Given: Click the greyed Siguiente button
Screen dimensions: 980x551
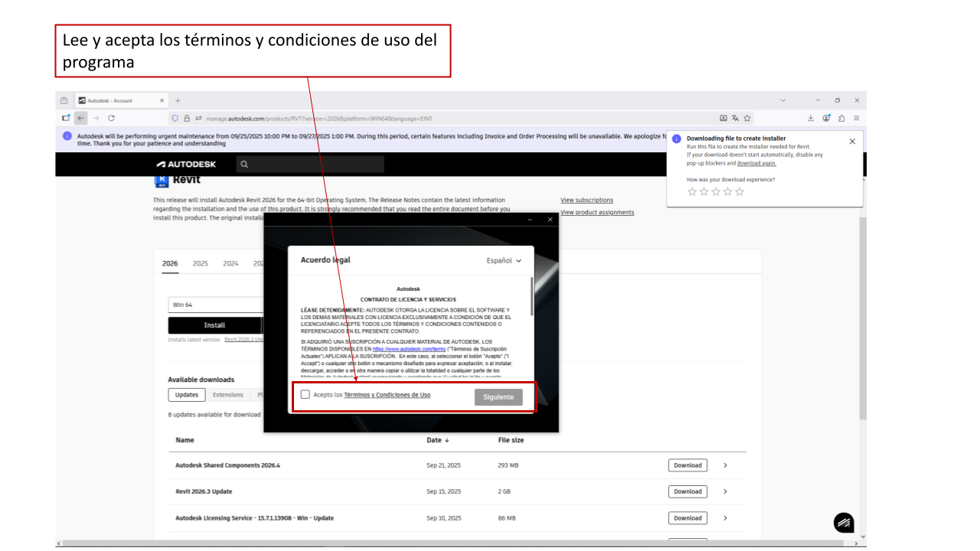Looking at the screenshot, I should pyautogui.click(x=498, y=397).
